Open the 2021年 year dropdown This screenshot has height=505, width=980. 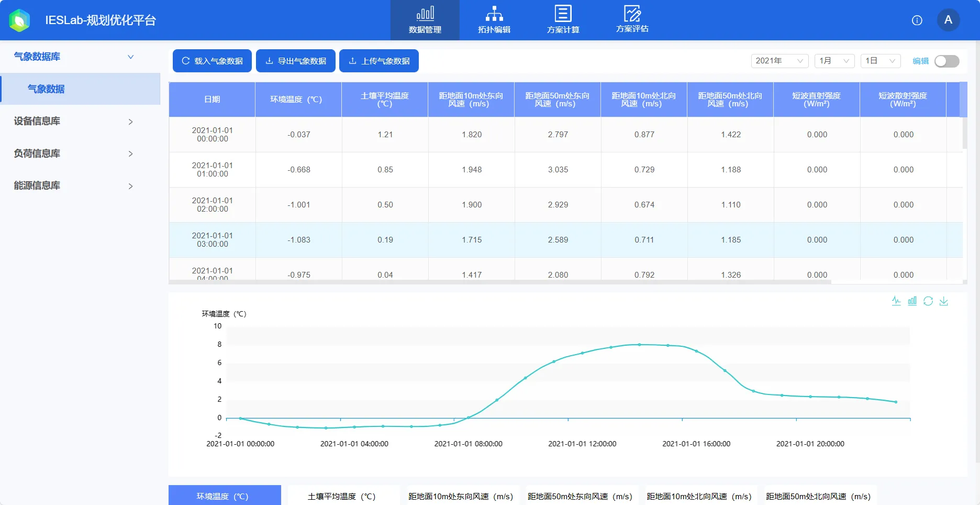tap(779, 61)
